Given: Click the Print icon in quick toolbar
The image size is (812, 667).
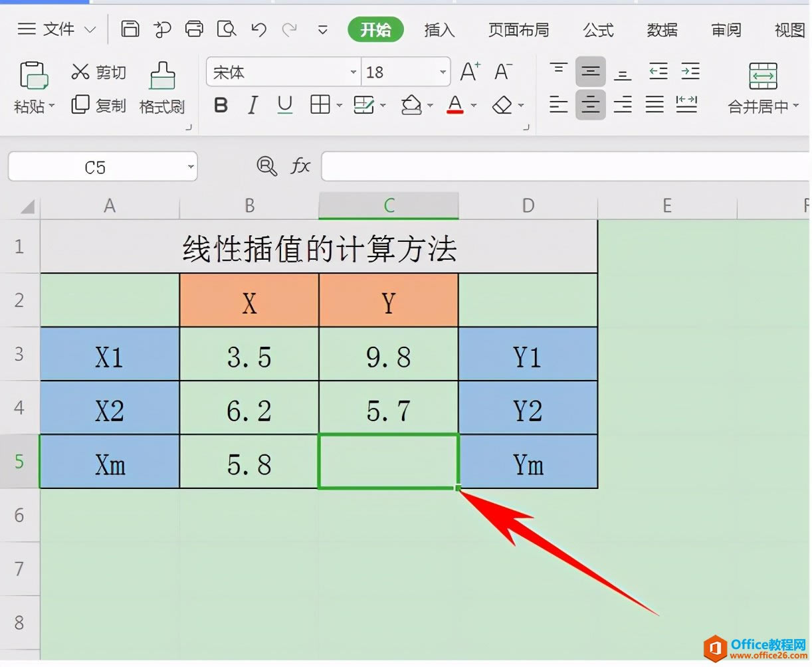Looking at the screenshot, I should coord(194,29).
